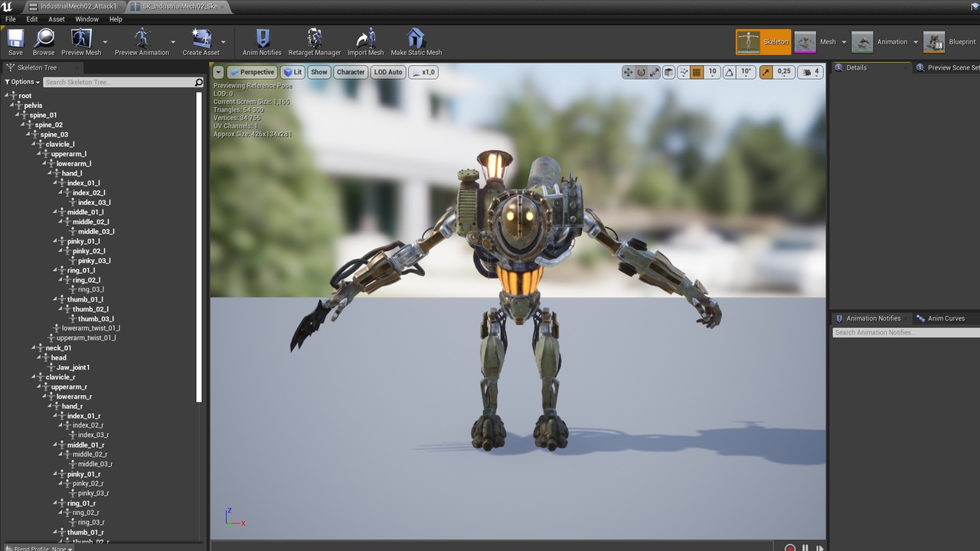Switch to the Anim Curves tab
This screenshot has height=551, width=980.
[946, 318]
